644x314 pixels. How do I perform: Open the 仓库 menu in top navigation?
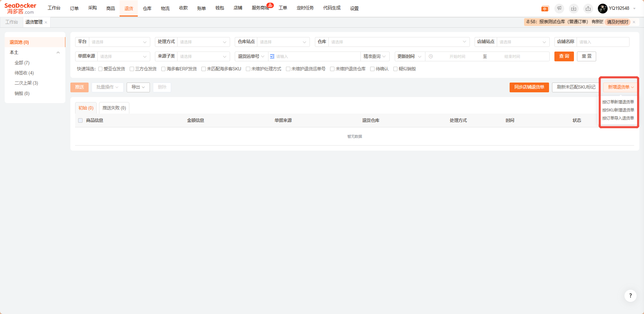pyautogui.click(x=147, y=8)
